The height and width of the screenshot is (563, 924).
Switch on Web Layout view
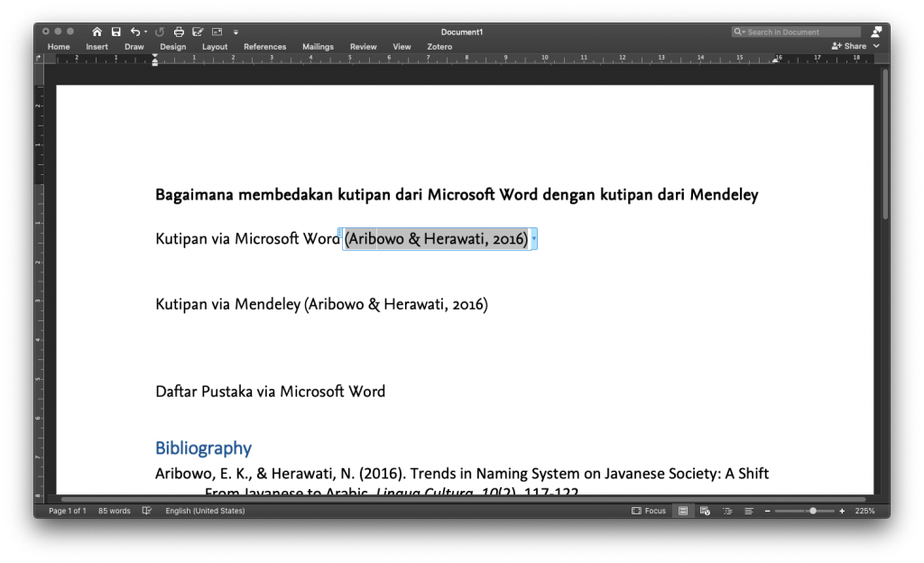[x=705, y=511]
